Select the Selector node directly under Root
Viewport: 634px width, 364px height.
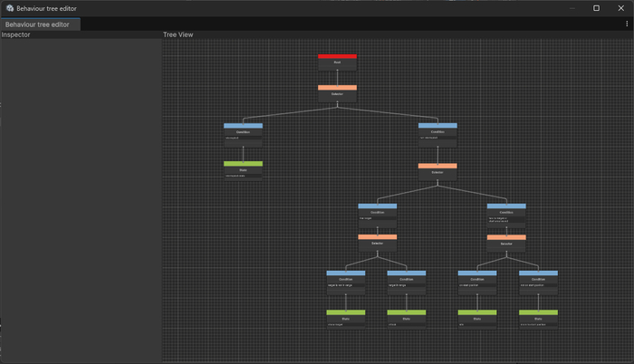coord(337,92)
